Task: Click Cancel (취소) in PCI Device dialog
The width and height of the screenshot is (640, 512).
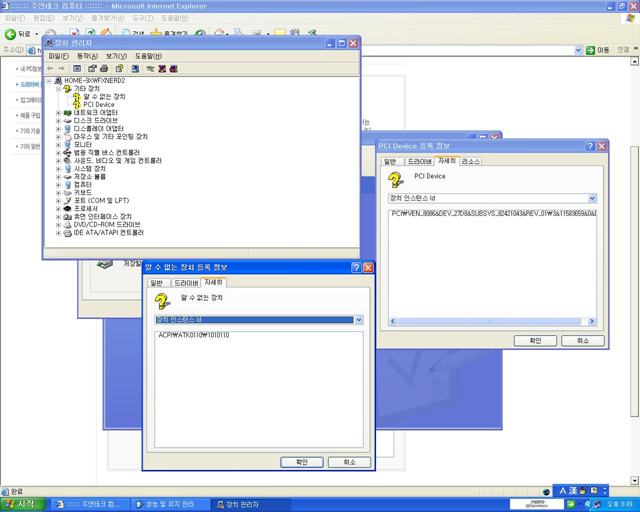Action: [582, 341]
